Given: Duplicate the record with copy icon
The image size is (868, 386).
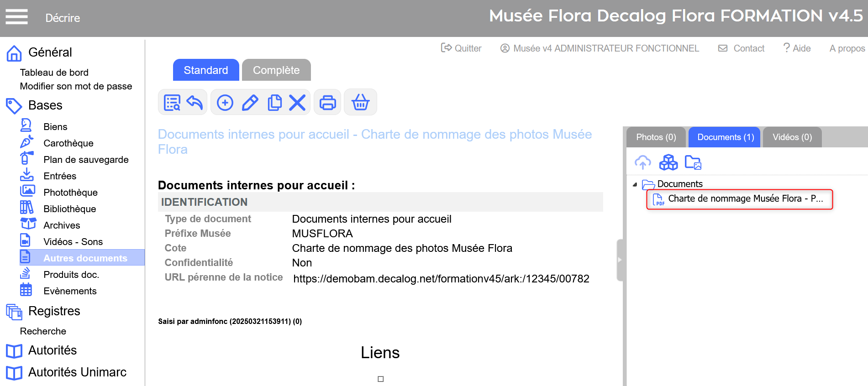Looking at the screenshot, I should [274, 103].
